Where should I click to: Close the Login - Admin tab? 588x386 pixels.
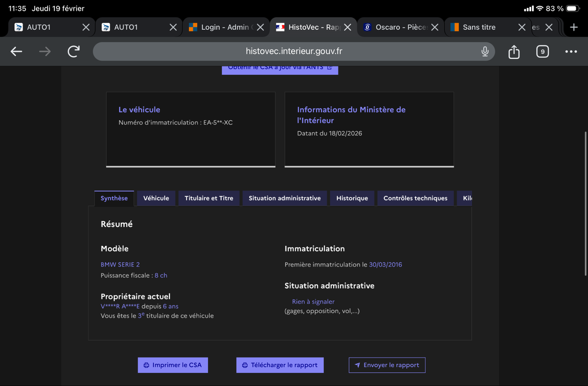[x=260, y=27]
